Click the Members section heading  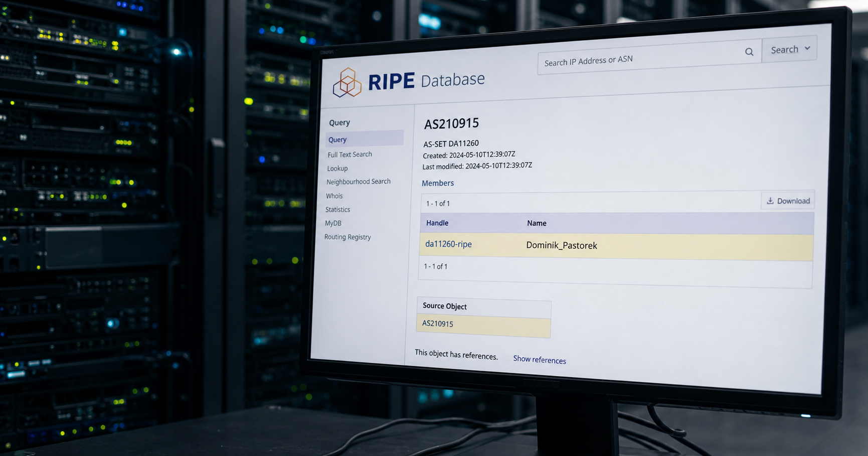tap(438, 183)
